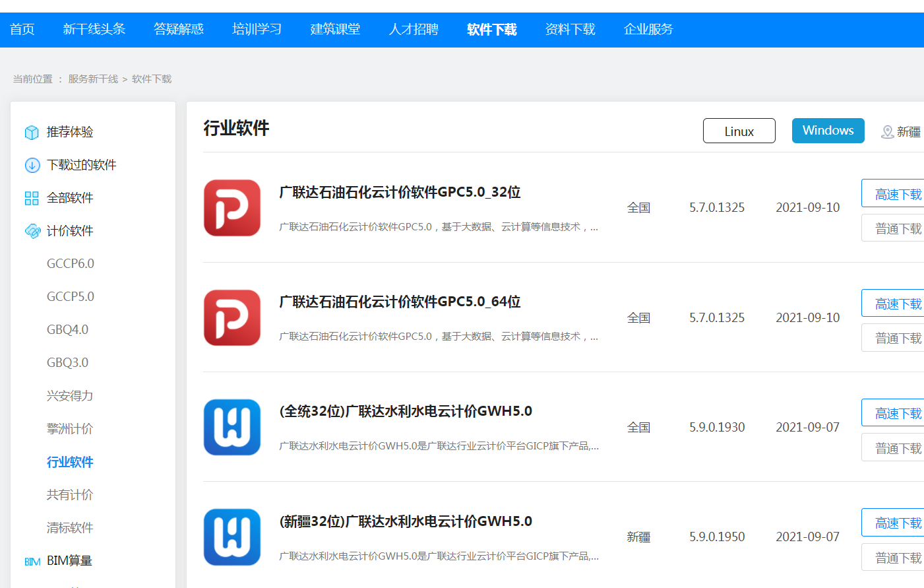Screen dimensions: 924x588
Task: Click 高速下载 for GPC5.0_32位
Action: click(893, 193)
